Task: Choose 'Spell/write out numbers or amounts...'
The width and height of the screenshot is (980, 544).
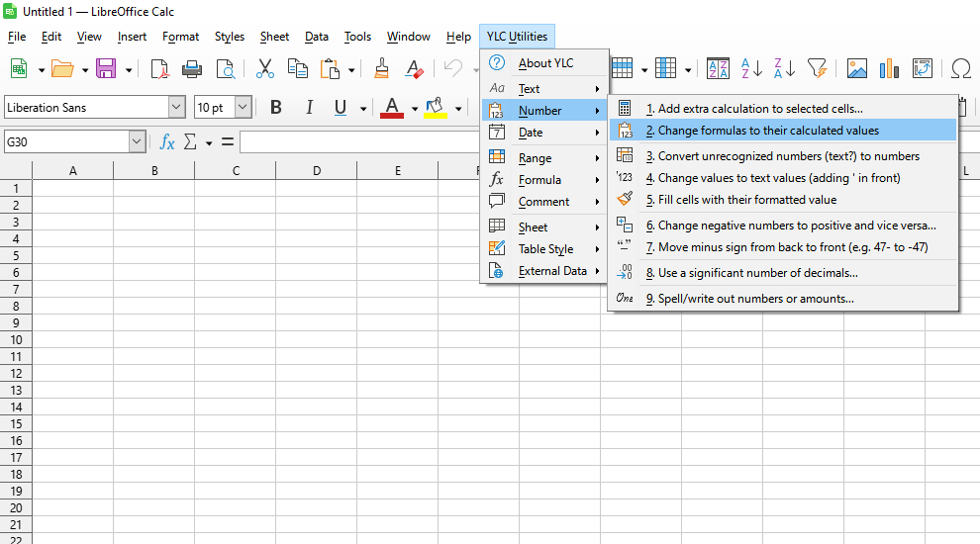Action: (755, 298)
